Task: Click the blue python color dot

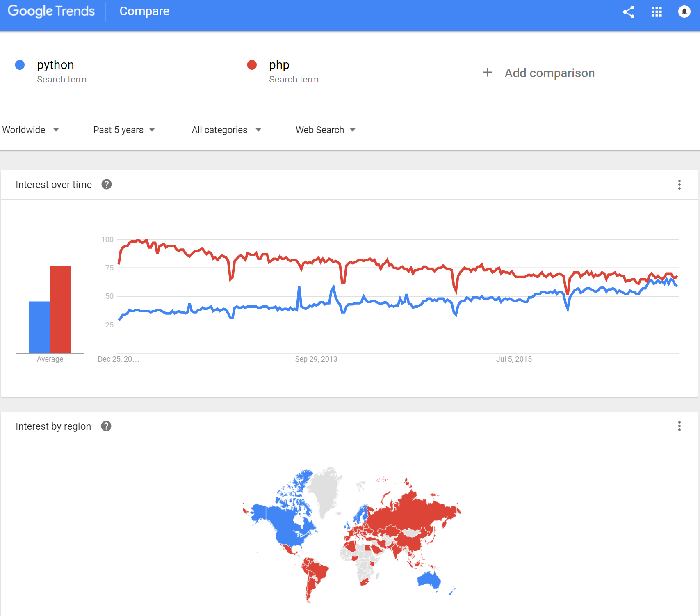Action: 20,65
